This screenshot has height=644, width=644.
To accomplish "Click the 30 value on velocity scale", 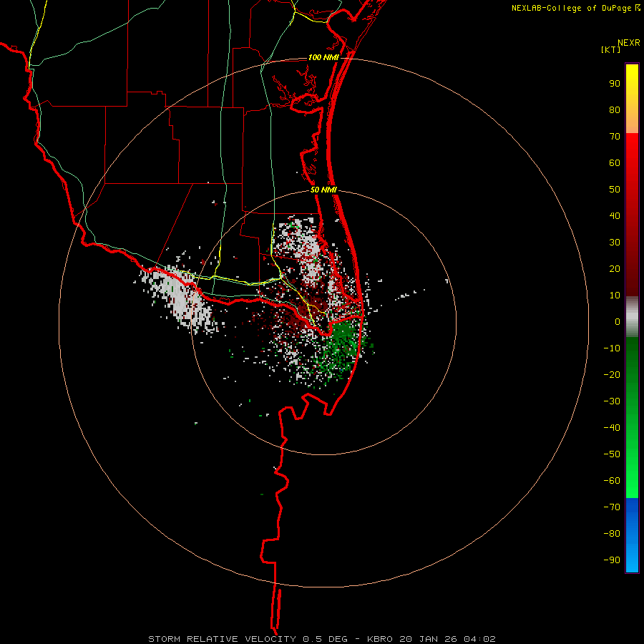I will [x=615, y=243].
